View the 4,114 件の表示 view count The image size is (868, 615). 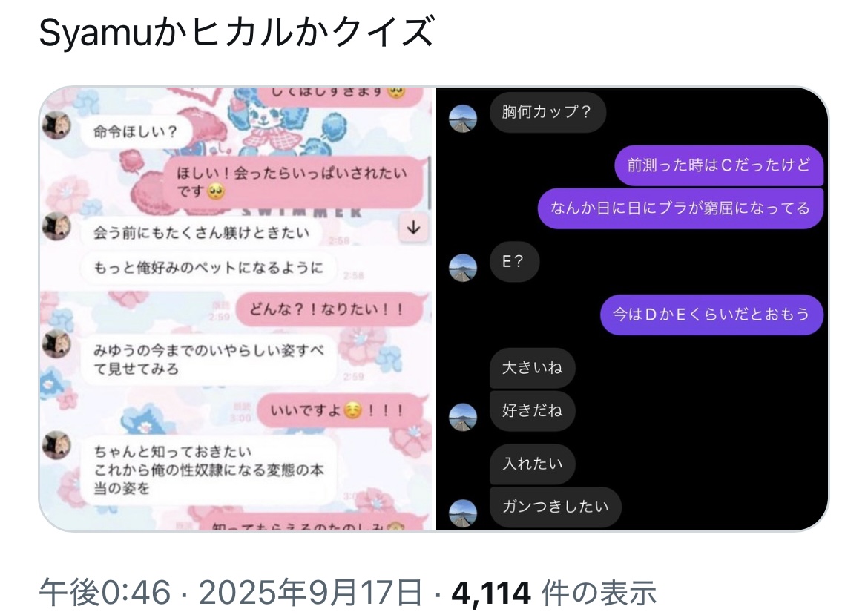554,592
